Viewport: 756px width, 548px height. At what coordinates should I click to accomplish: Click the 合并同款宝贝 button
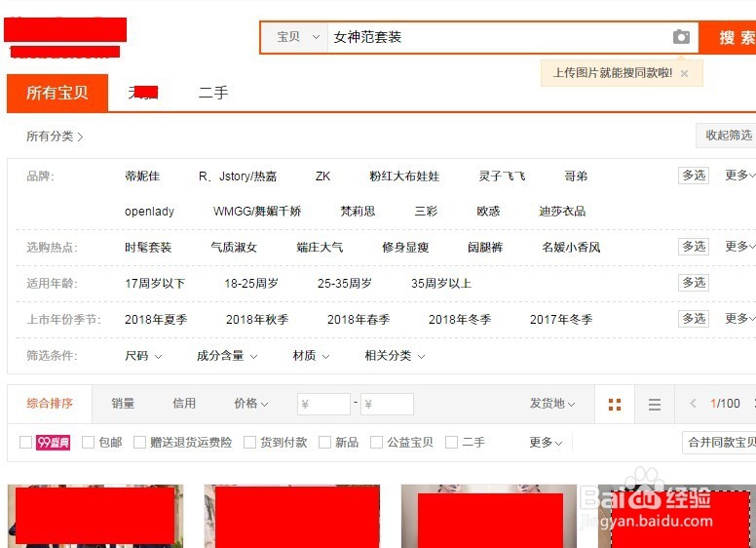pyautogui.click(x=719, y=443)
